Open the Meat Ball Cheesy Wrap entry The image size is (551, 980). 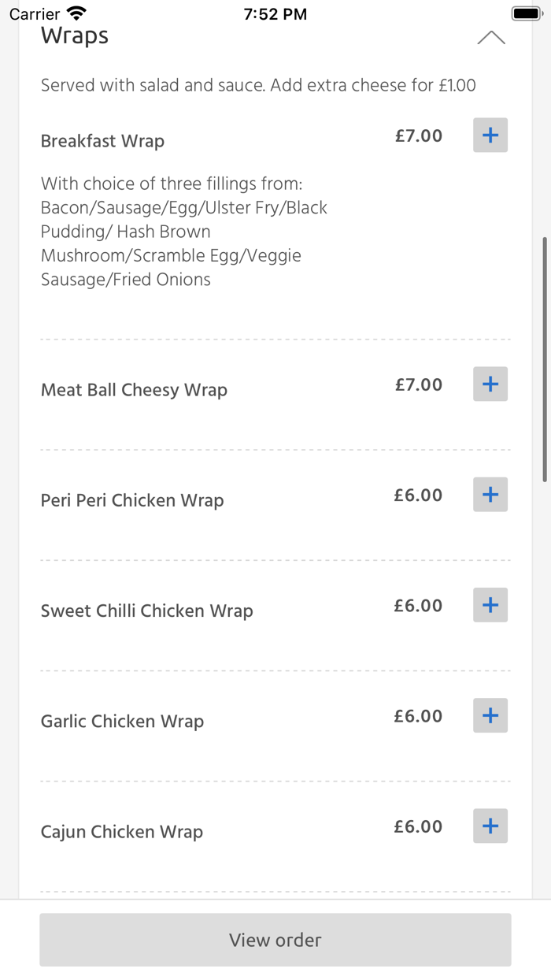pos(134,389)
